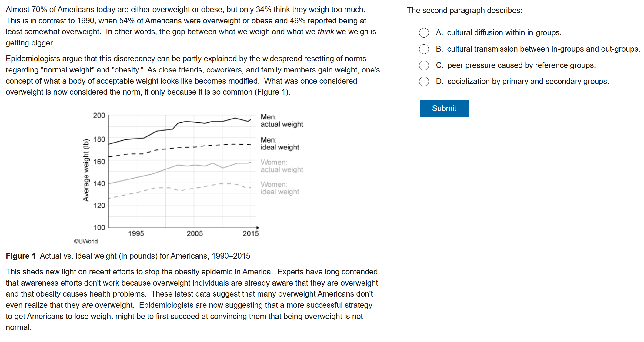Click the 'Women: actual weight' chart label
The width and height of the screenshot is (644, 342).
point(282,166)
